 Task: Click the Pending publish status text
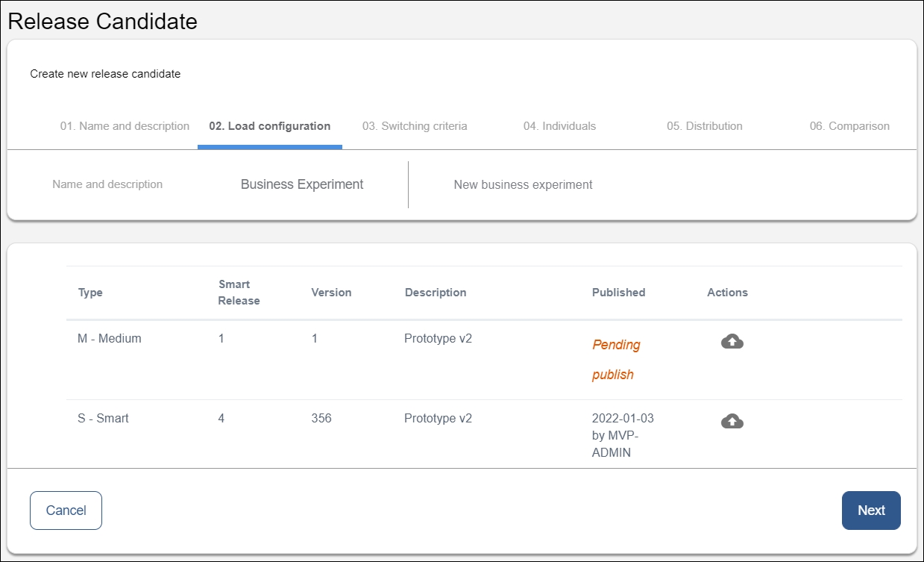pyautogui.click(x=615, y=360)
